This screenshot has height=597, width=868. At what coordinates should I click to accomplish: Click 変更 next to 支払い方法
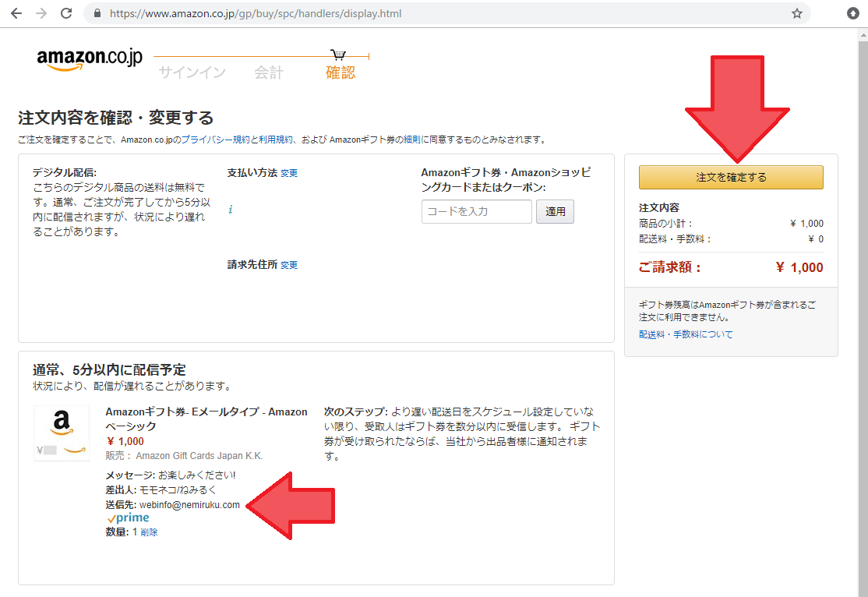tap(289, 173)
